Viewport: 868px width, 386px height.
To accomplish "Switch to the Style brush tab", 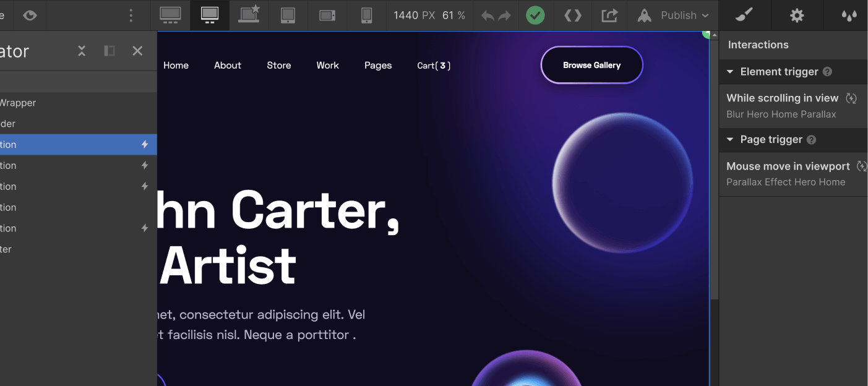I will pos(744,15).
